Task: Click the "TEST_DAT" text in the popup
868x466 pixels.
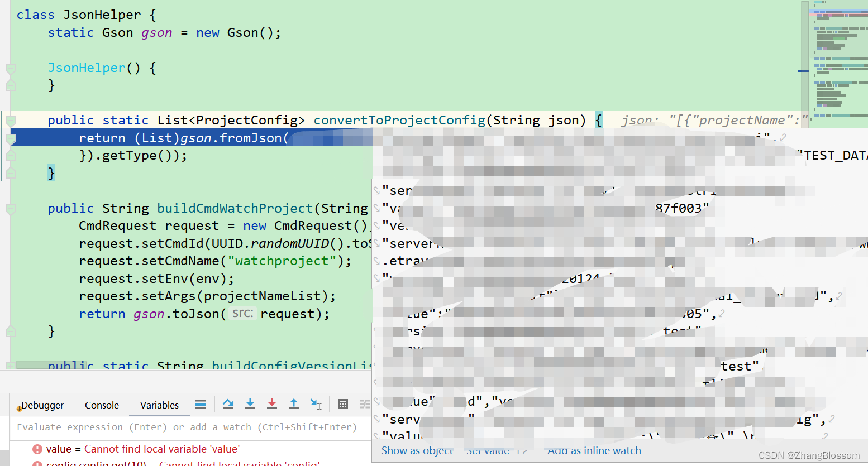Action: (x=832, y=156)
